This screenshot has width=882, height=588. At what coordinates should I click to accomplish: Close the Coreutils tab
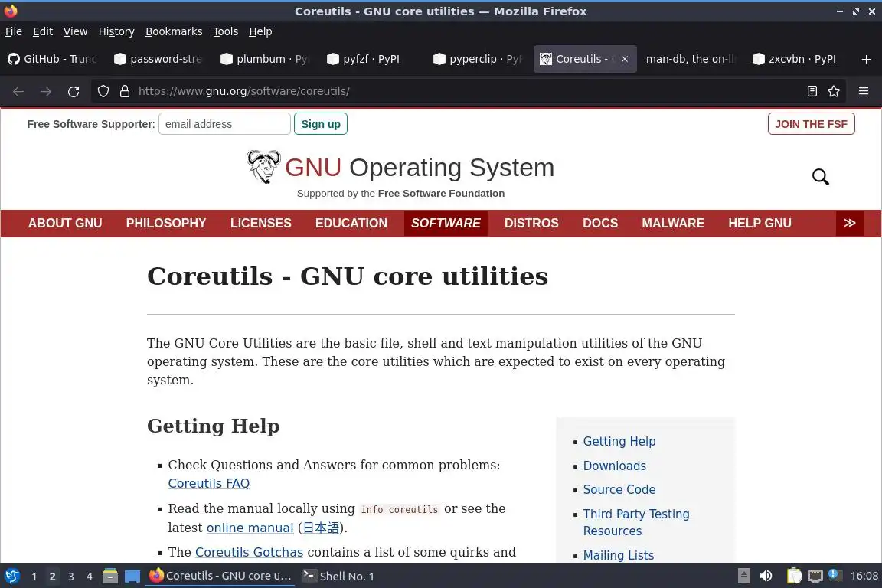pyautogui.click(x=625, y=59)
